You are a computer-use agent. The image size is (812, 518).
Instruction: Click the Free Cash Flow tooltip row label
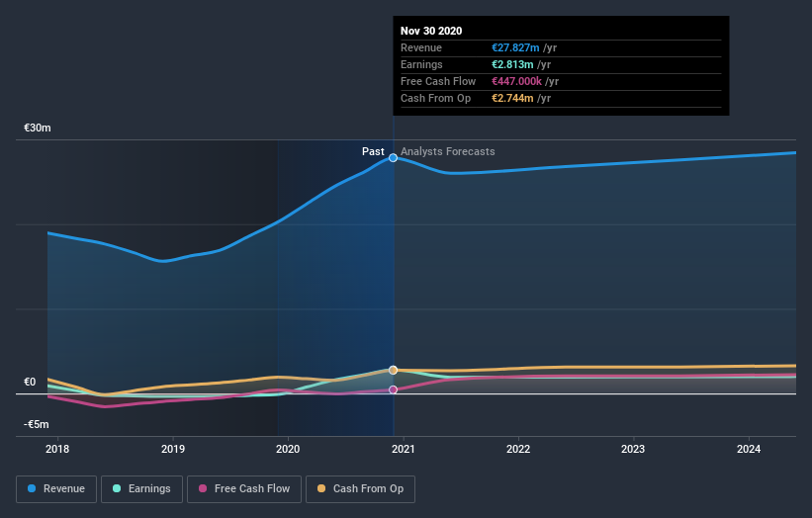tap(438, 81)
